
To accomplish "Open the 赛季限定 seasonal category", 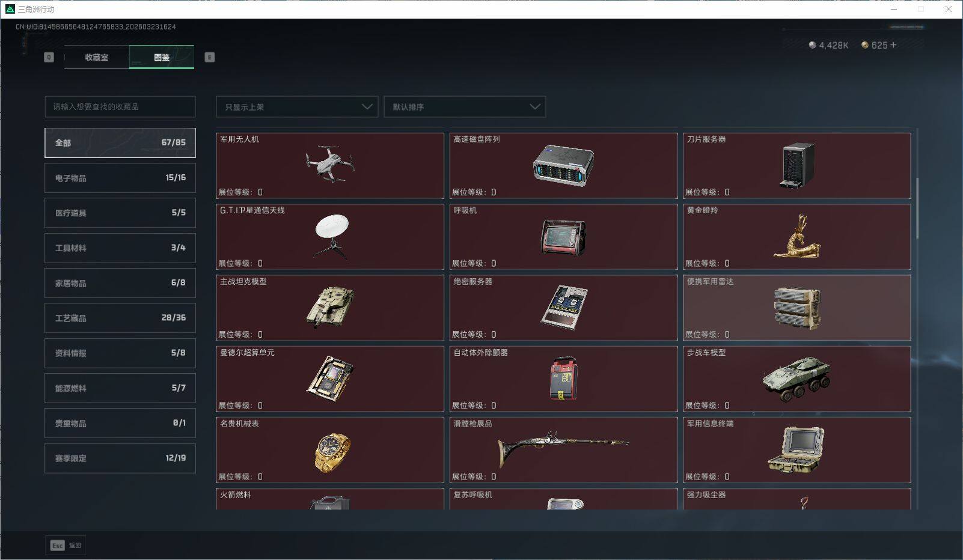I will coord(120,458).
